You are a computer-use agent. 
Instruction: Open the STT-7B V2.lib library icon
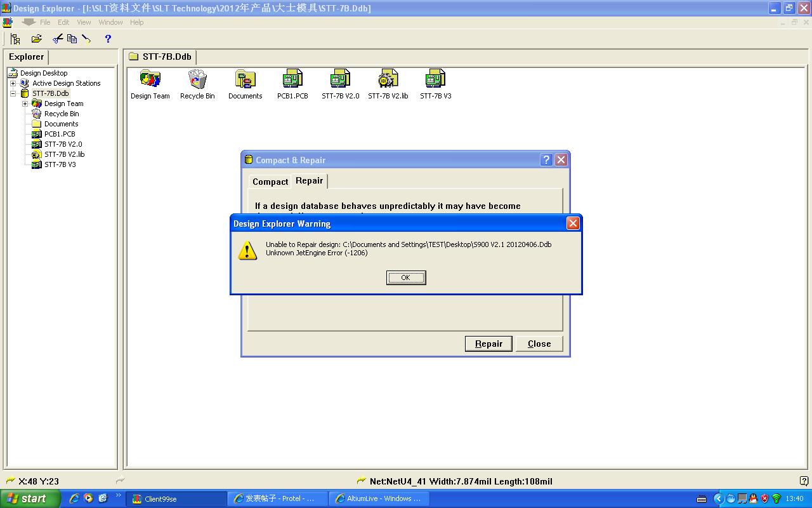(x=388, y=79)
